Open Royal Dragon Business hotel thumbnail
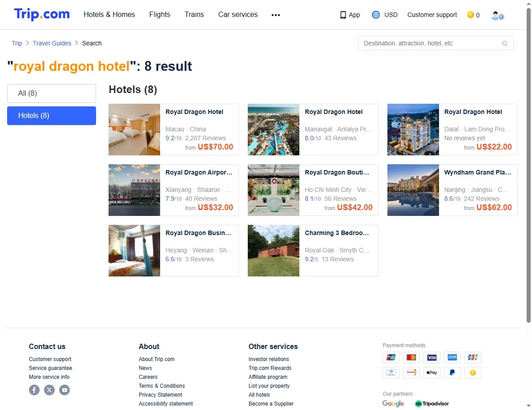This screenshot has height=410, width=532. point(134,251)
